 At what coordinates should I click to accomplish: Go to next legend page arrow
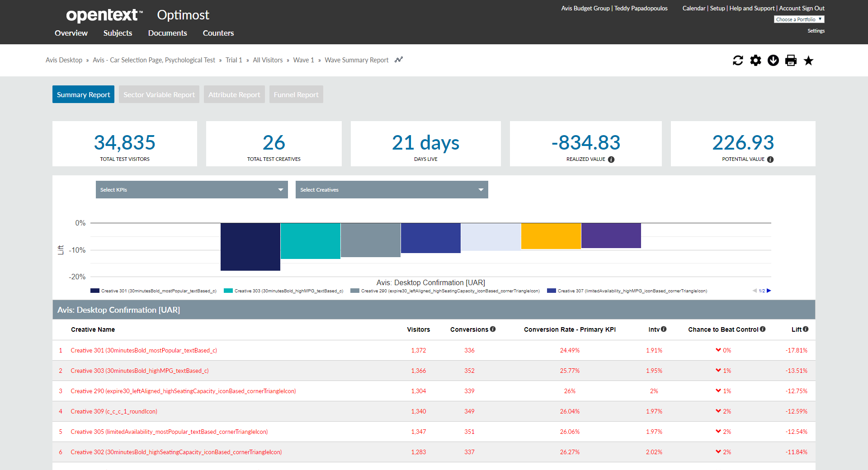769,291
